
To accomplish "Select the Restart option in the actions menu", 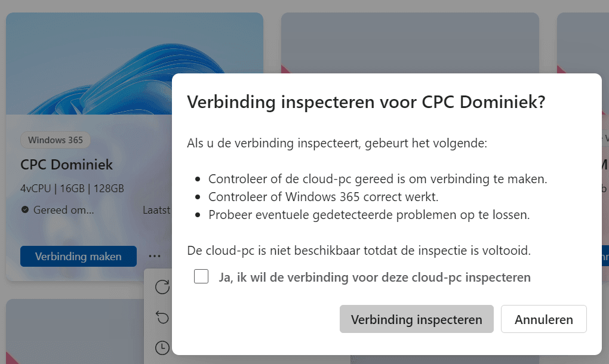I will 162,287.
